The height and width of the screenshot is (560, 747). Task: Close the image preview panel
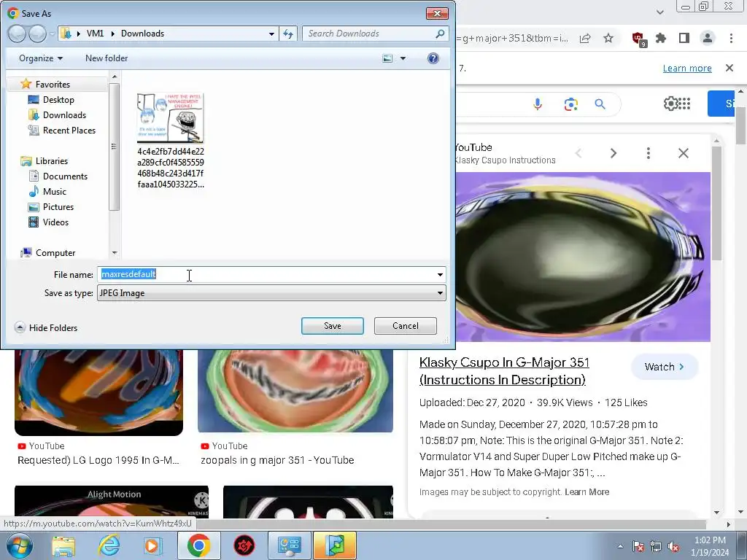pos(683,153)
